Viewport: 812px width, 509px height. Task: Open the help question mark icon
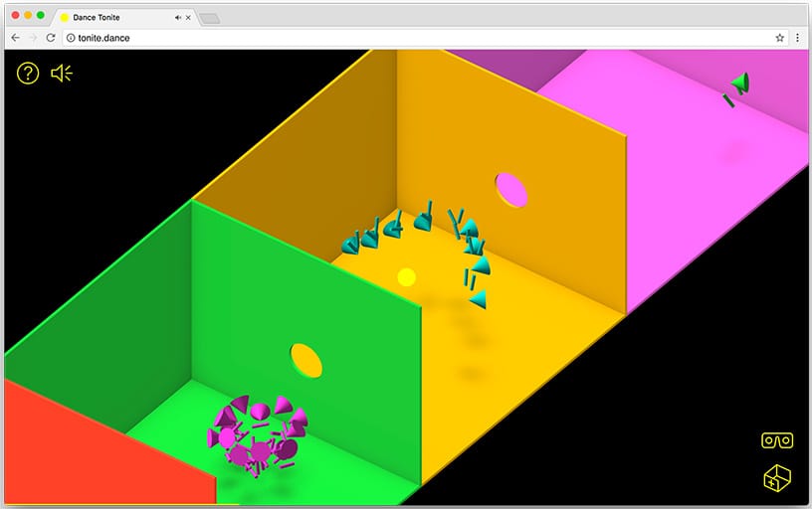[x=28, y=73]
